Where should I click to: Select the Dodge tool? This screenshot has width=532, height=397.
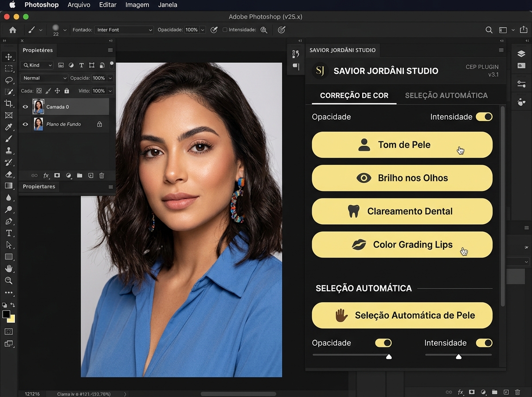pos(8,209)
